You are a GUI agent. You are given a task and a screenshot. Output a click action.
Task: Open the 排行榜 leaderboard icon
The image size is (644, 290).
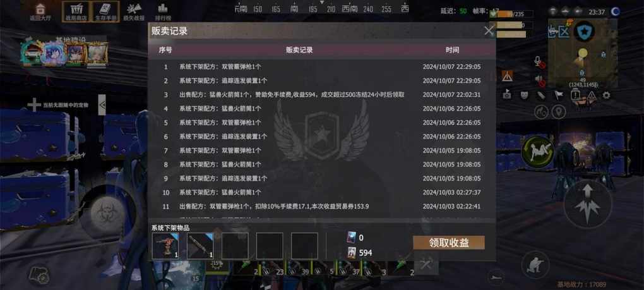(163, 11)
